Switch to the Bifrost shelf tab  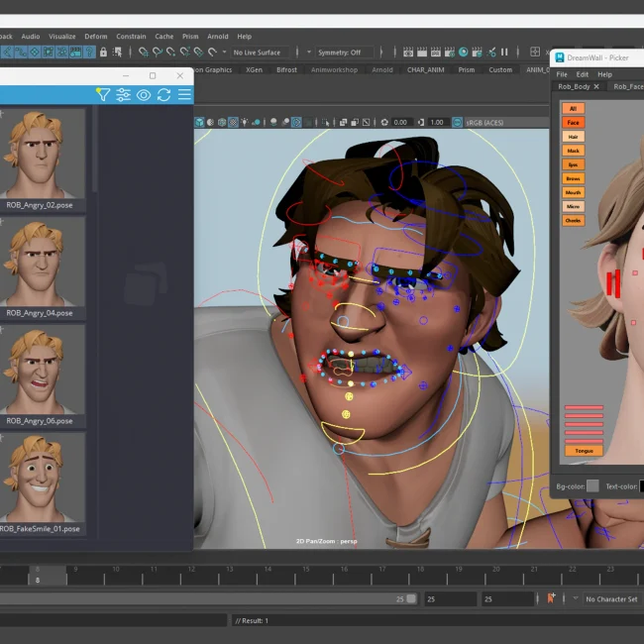(286, 69)
